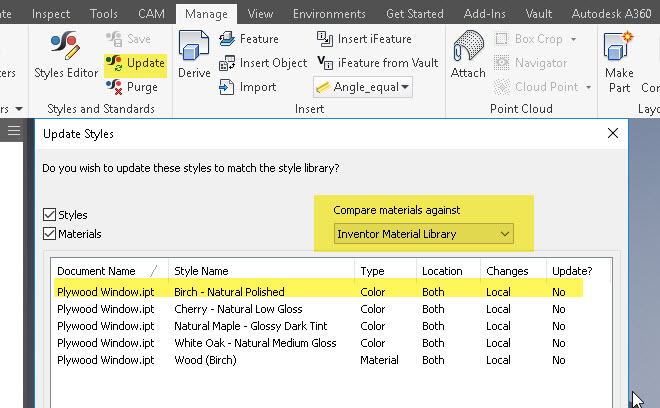Click iFeature from Vault

point(378,63)
